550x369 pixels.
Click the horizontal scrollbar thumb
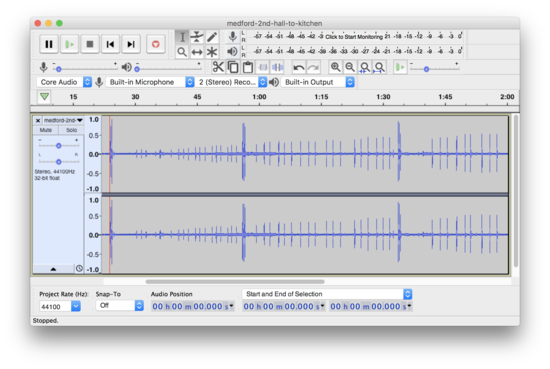coord(235,282)
